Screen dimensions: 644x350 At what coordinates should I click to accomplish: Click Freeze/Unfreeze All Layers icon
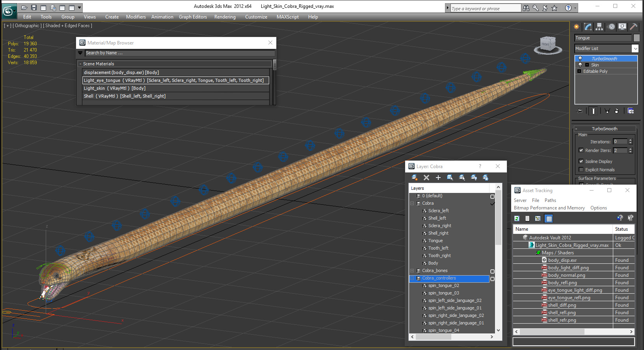tap(486, 178)
